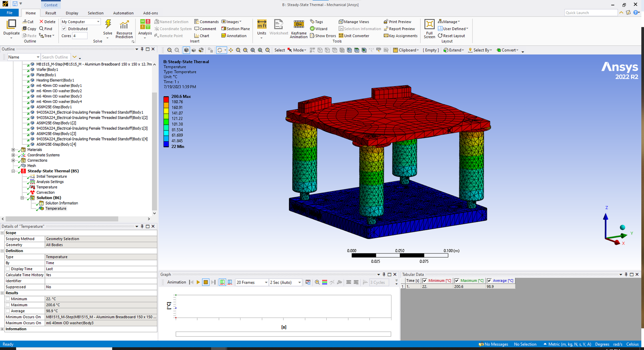Click Show Errors in Tools group
Image resolution: width=644 pixels, height=350 pixels.
tap(323, 36)
